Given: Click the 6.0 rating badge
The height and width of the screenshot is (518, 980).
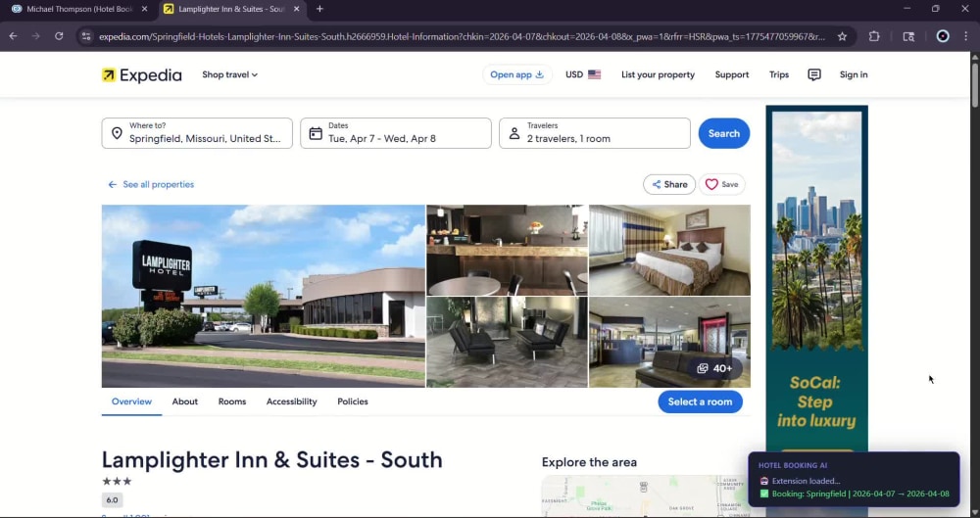Looking at the screenshot, I should tap(112, 499).
